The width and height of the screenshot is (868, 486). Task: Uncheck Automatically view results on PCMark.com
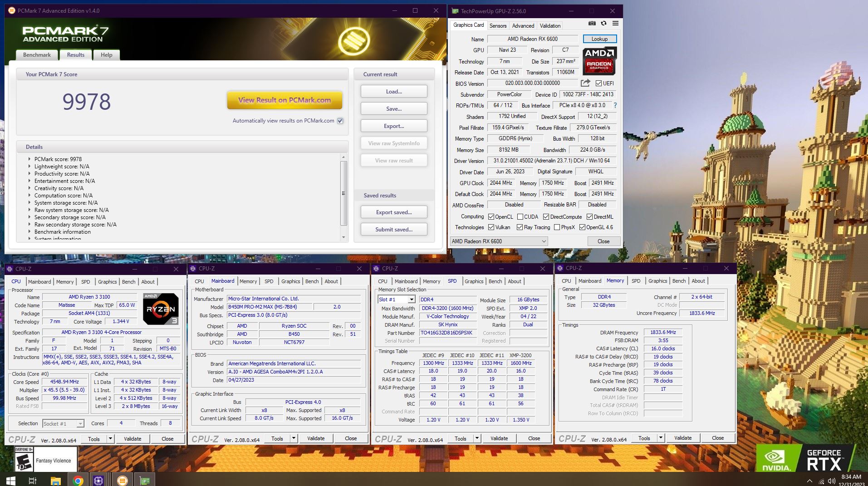(x=340, y=121)
